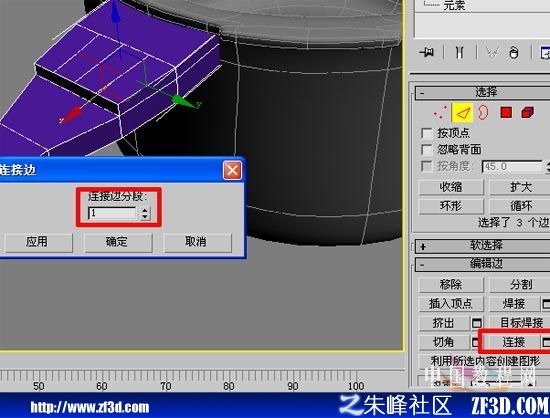Select Element sub-object level icon
The width and height of the screenshot is (550, 418).
click(527, 113)
